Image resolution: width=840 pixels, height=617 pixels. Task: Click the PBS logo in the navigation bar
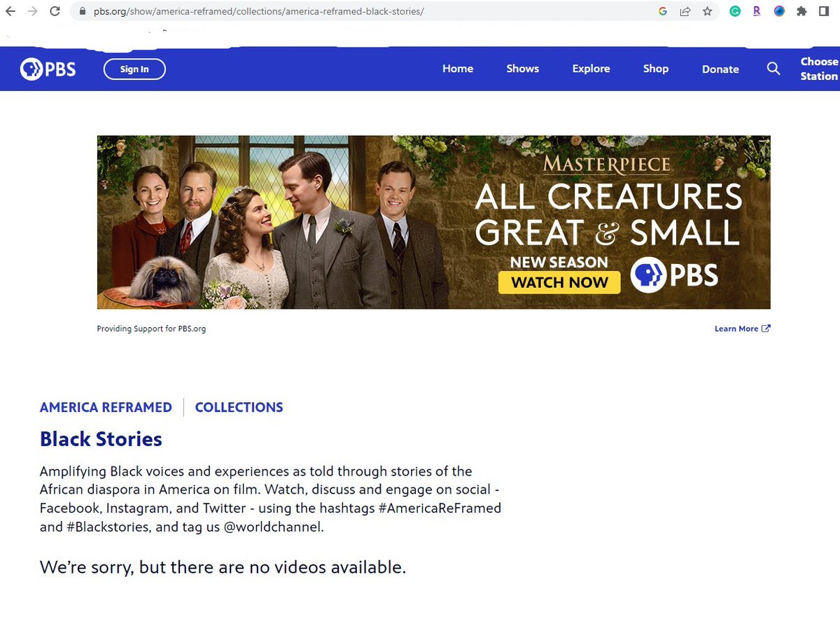pos(48,69)
